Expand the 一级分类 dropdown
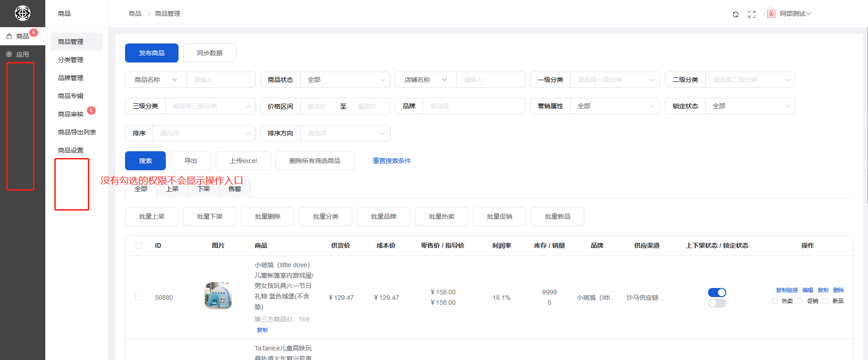Screen dimensions: 868x360 [615, 80]
